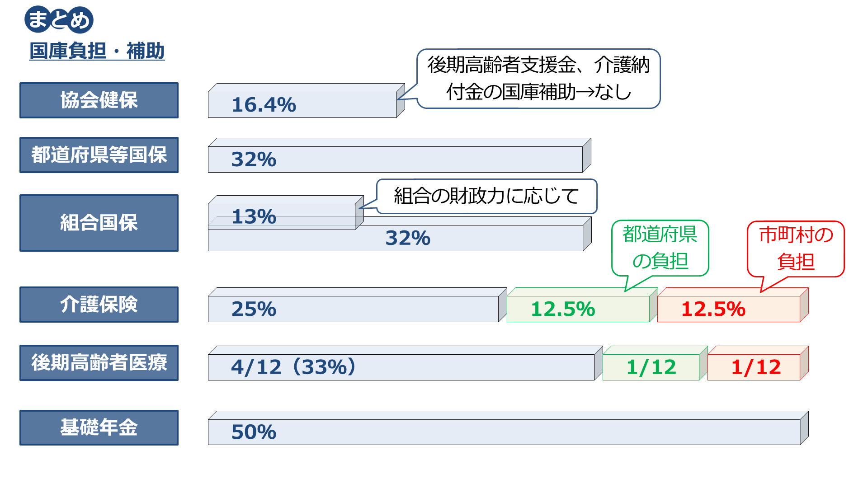Click the red 1/12 bar

[754, 367]
